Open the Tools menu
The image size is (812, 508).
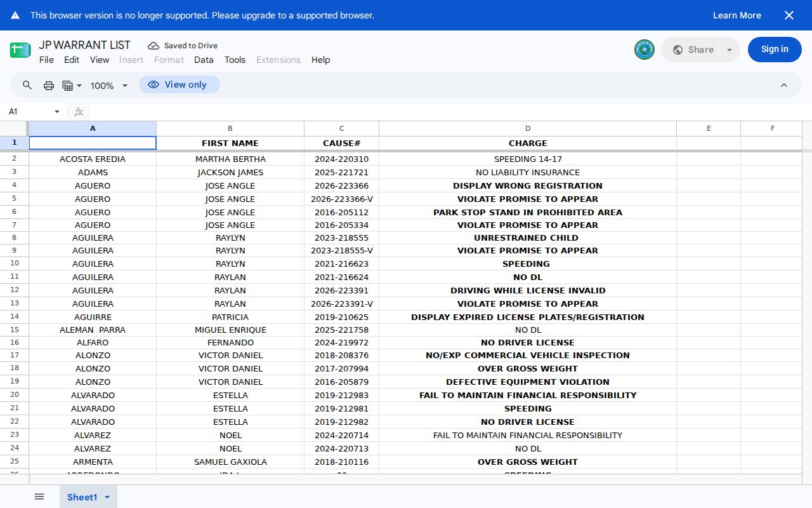click(235, 60)
